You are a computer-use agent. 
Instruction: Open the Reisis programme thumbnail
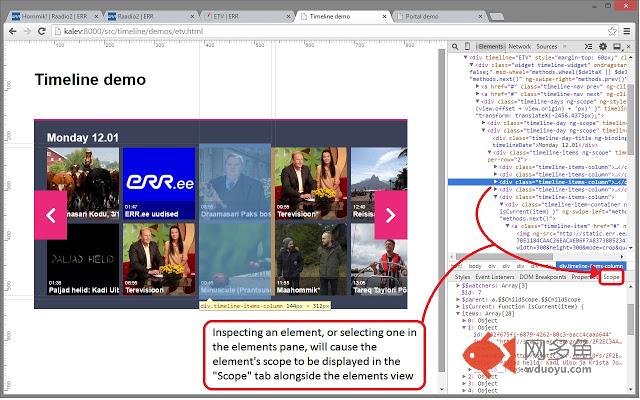[x=379, y=184]
